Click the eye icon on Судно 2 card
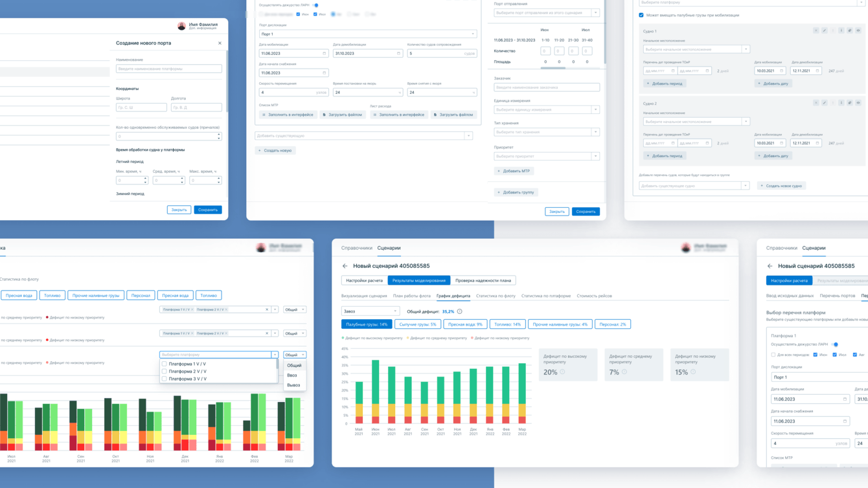Image resolution: width=868 pixels, height=488 pixels. click(x=858, y=103)
